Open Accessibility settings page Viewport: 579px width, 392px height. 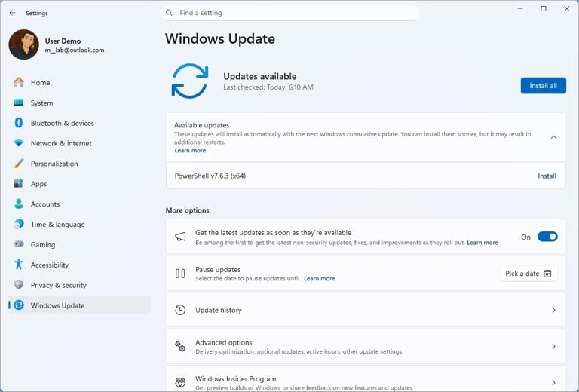point(79,265)
